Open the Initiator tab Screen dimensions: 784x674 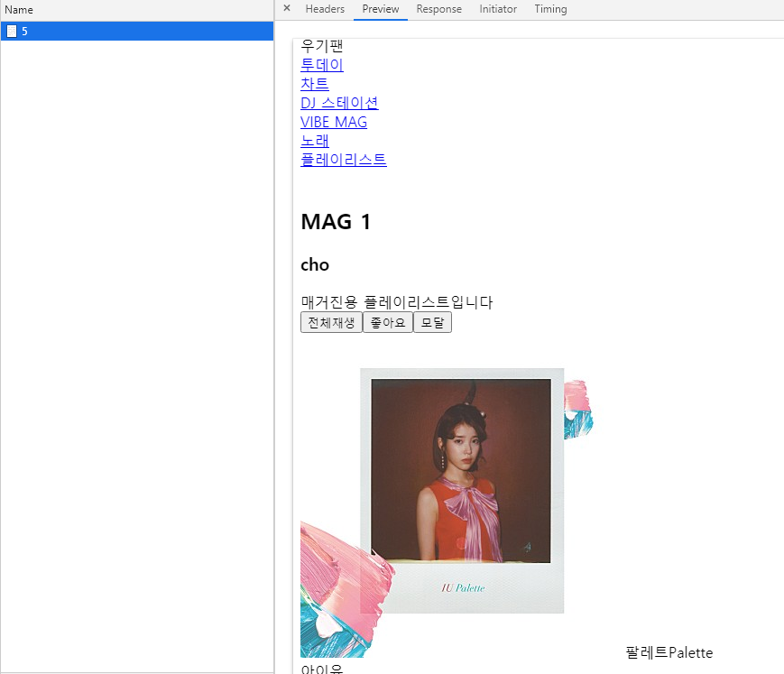tap(498, 9)
